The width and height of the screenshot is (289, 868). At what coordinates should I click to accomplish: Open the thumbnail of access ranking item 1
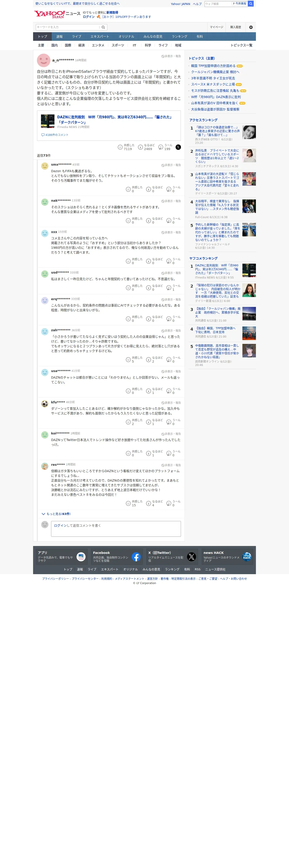[249, 132]
